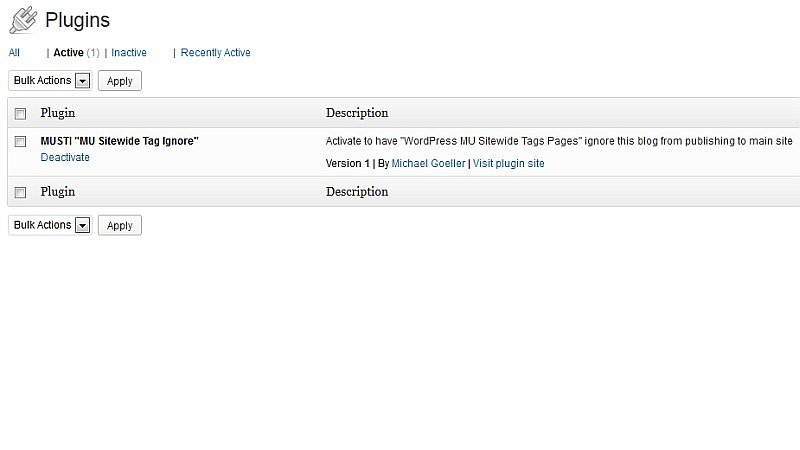Screen dimensions: 800x450
Task: Click Description column label in table footer
Action: (357, 191)
